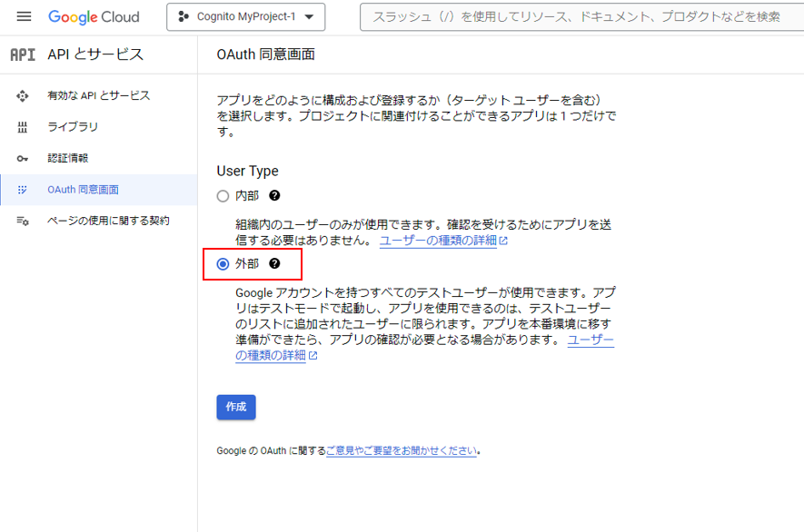The height and width of the screenshot is (532, 804).
Task: Click the 内部 label text
Action: 247,196
